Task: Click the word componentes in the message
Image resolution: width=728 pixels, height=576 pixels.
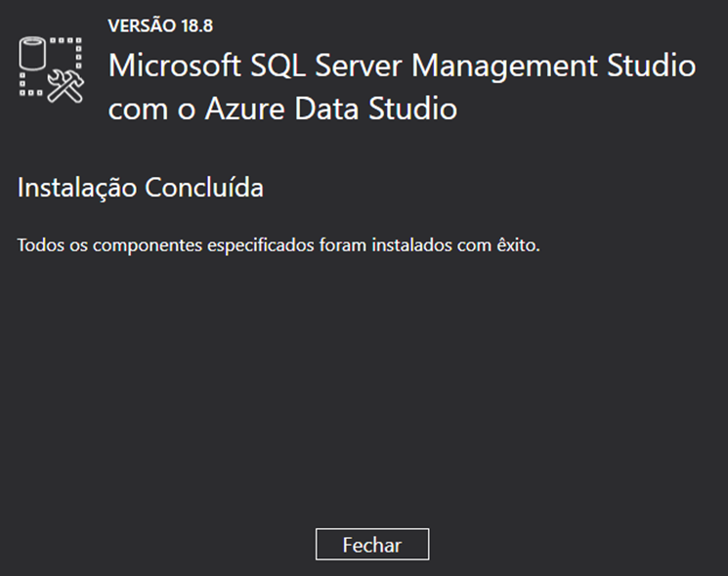Action: pyautogui.click(x=148, y=245)
